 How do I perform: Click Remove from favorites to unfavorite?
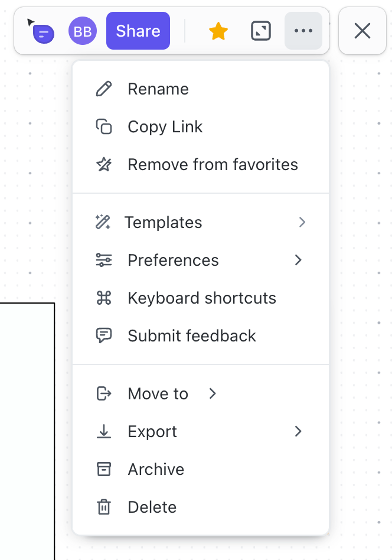(213, 164)
